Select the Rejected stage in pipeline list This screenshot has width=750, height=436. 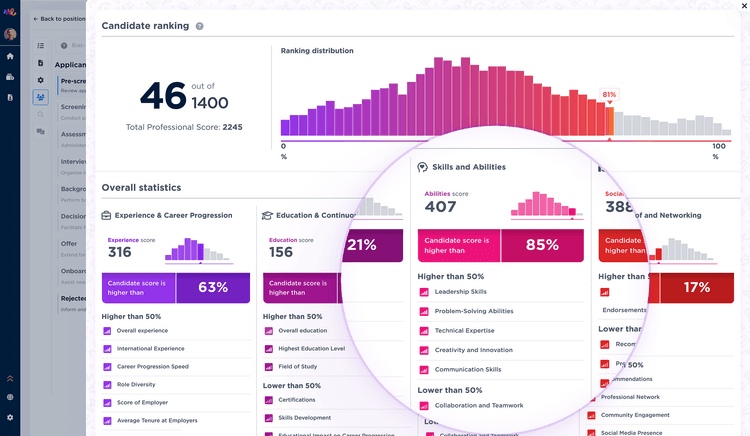click(x=72, y=298)
